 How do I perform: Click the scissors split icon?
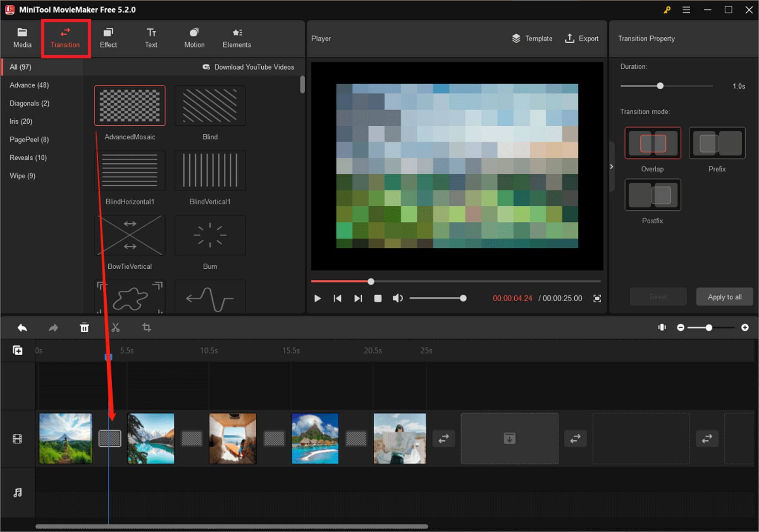[115, 328]
